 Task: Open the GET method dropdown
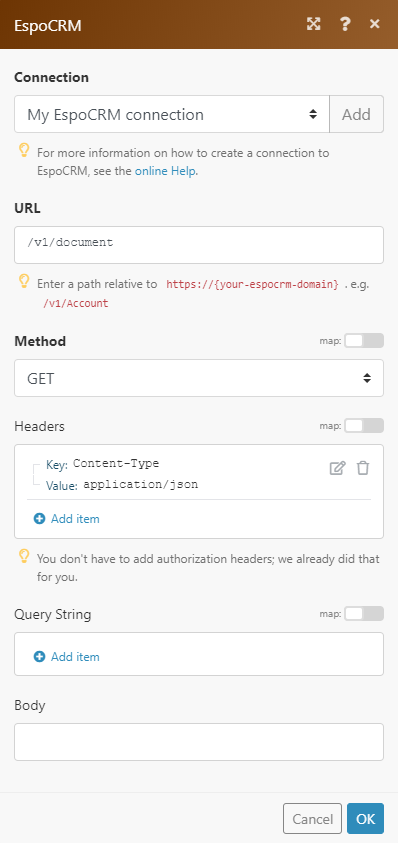click(199, 378)
